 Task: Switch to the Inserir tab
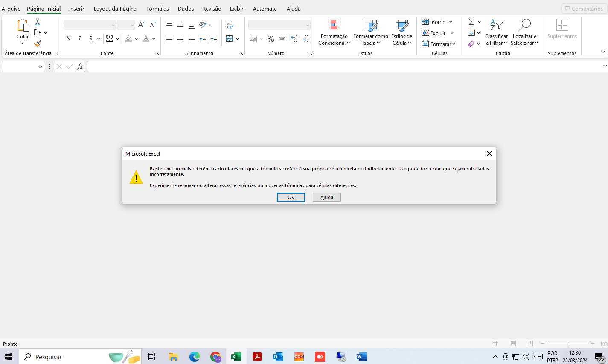[x=77, y=9]
